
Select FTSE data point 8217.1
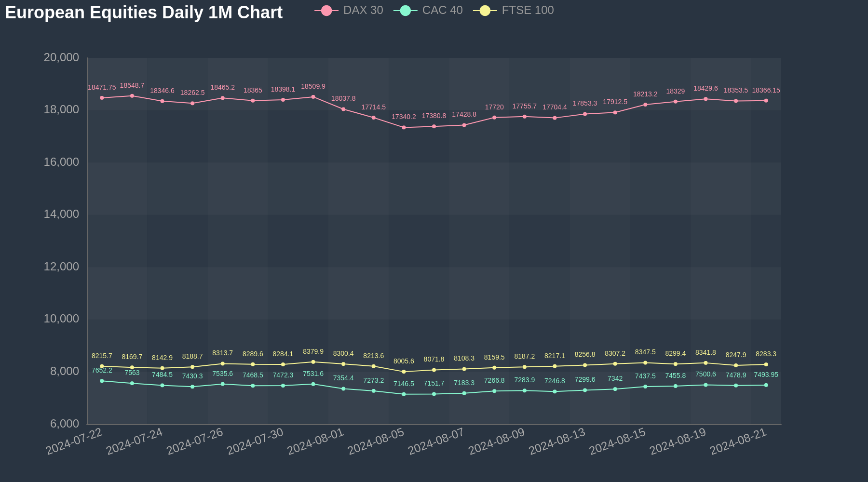555,366
